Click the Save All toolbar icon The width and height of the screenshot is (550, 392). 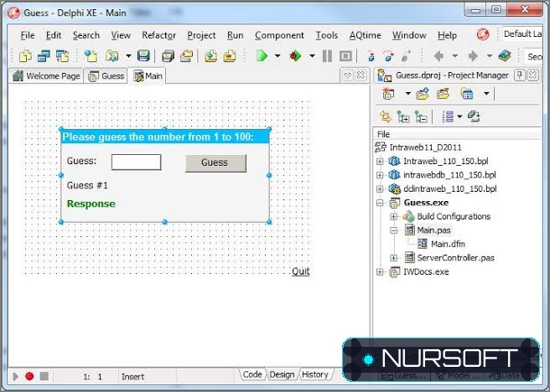tap(168, 55)
